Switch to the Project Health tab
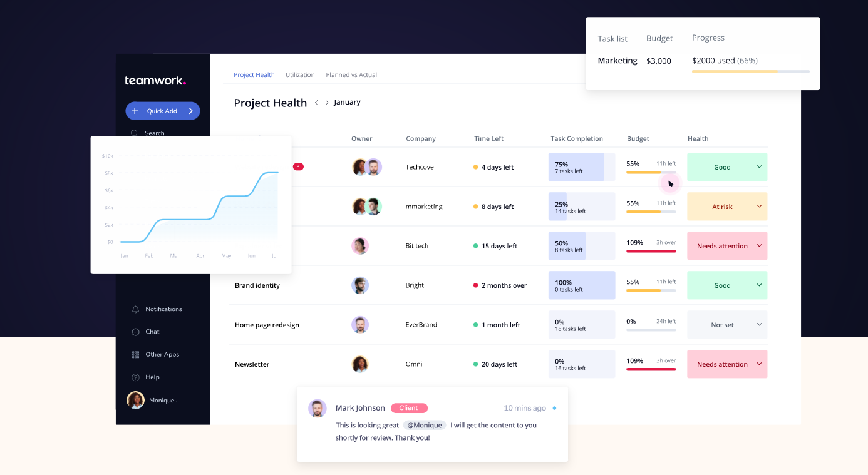Viewport: 868px width, 475px height. click(254, 75)
